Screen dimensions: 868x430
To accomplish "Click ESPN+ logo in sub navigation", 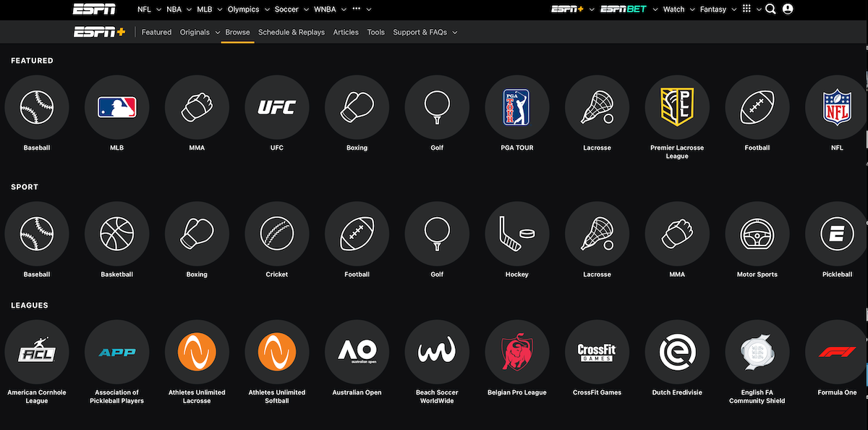I will 100,33.
